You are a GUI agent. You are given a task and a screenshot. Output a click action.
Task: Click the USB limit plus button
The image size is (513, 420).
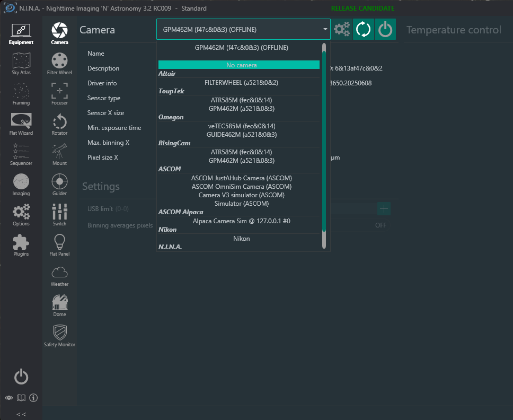(384, 209)
